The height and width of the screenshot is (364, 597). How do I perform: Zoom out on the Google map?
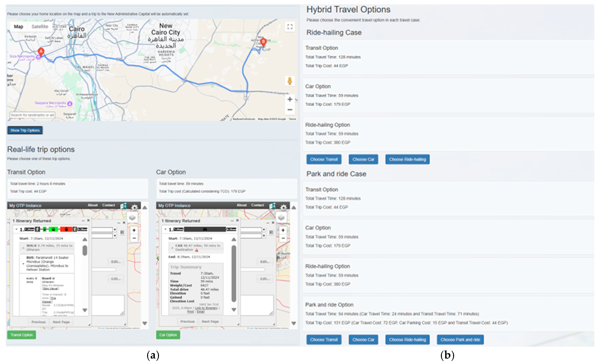[290, 110]
